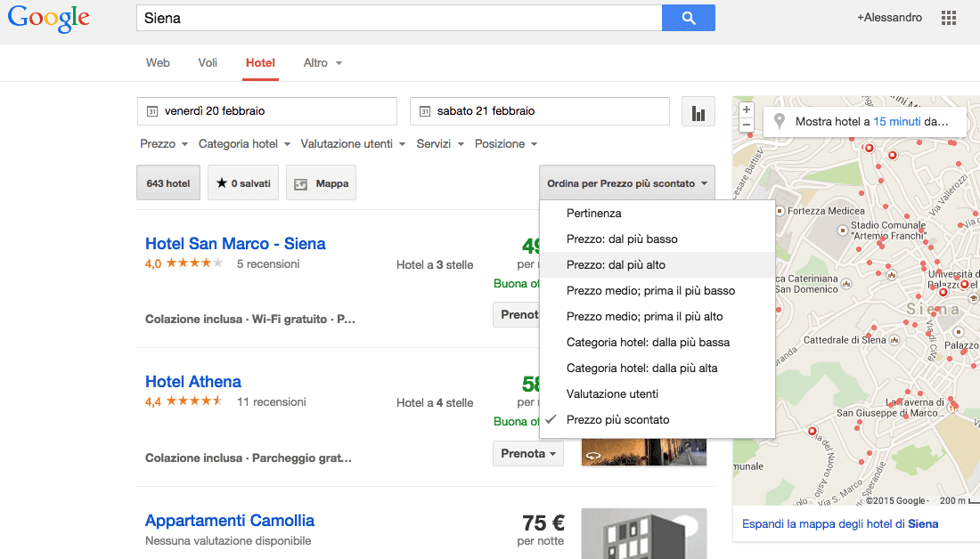Screen dimensions: 980x559
Task: Click the blue search magnifier button
Action: 688,18
